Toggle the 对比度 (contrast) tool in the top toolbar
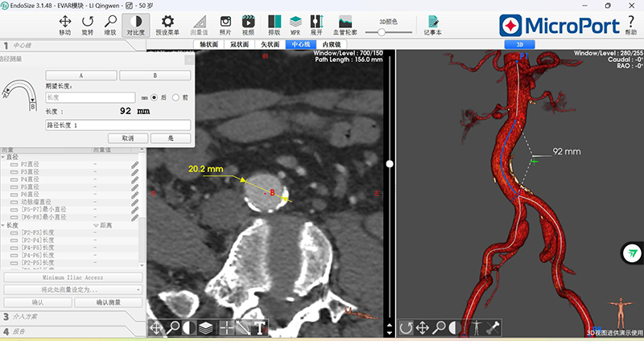The width and height of the screenshot is (644, 341). tap(135, 26)
